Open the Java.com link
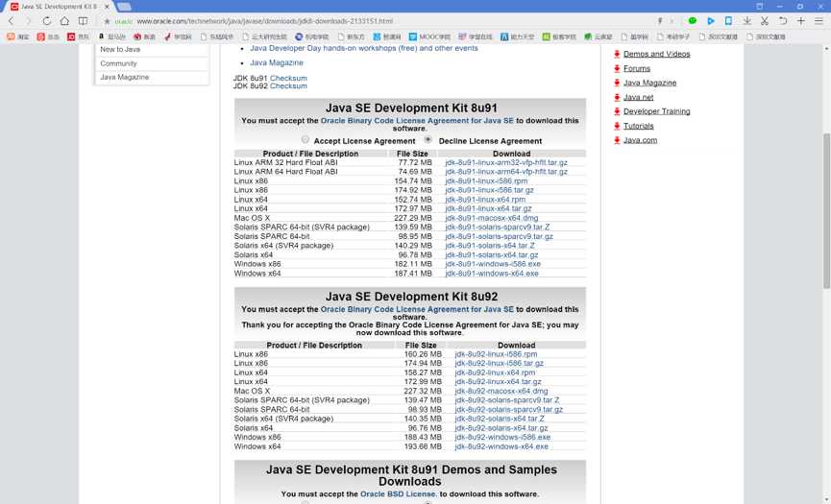This screenshot has height=504, width=831. (640, 140)
